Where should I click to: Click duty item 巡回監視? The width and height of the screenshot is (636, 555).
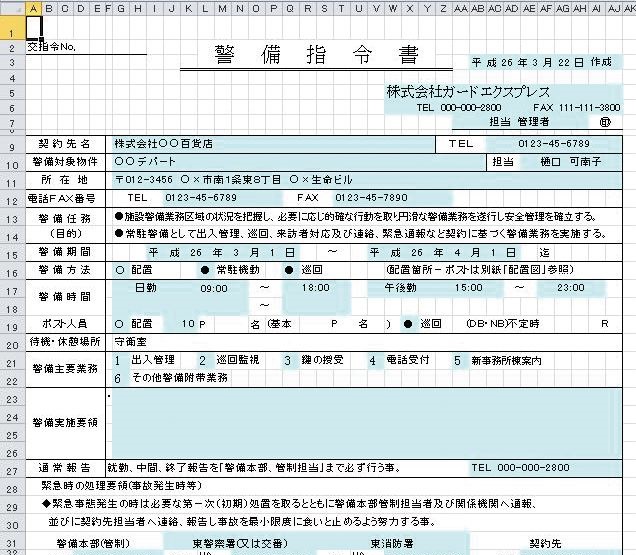point(238,360)
